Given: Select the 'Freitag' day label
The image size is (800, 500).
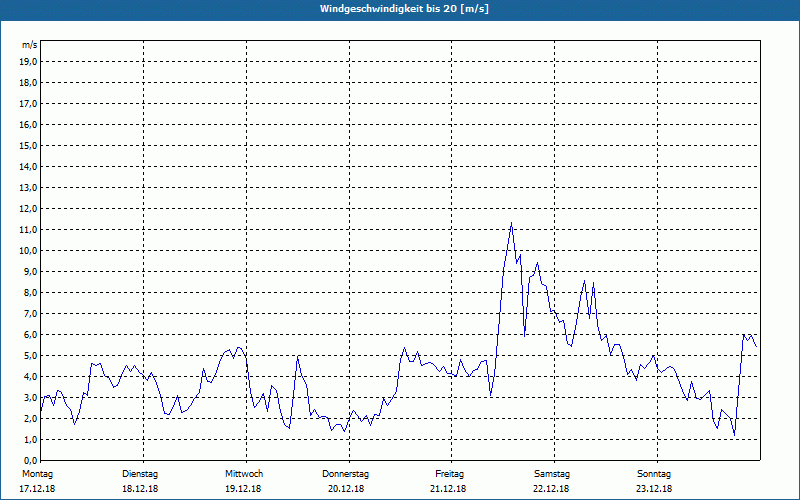Looking at the screenshot, I should (x=449, y=474).
